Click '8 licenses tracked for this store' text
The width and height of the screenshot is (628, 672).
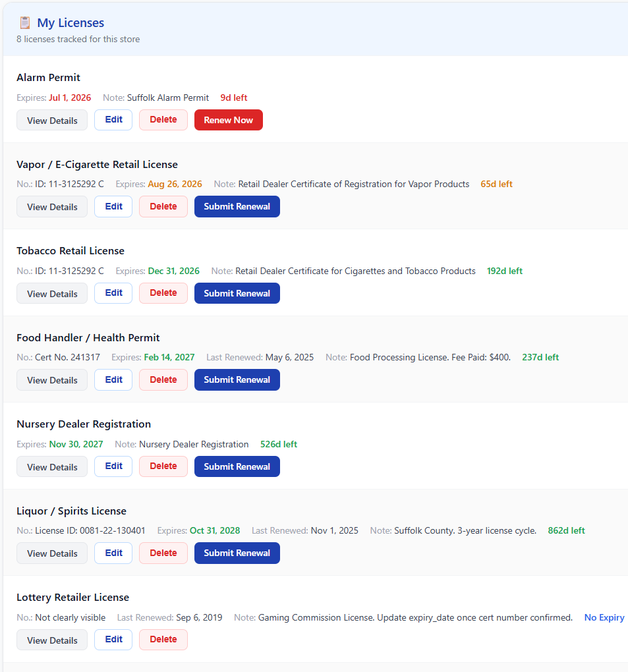tap(78, 39)
